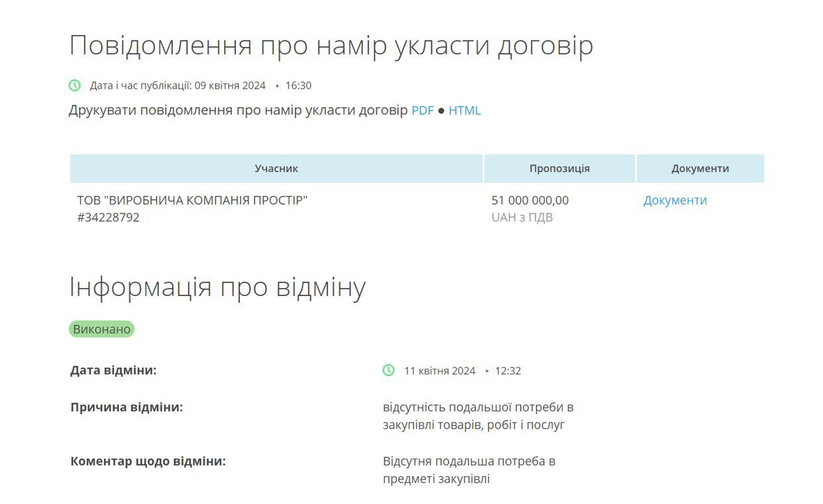Click the participant code #34228792
Screen dimensions: 823x504
pyautogui.click(x=108, y=217)
